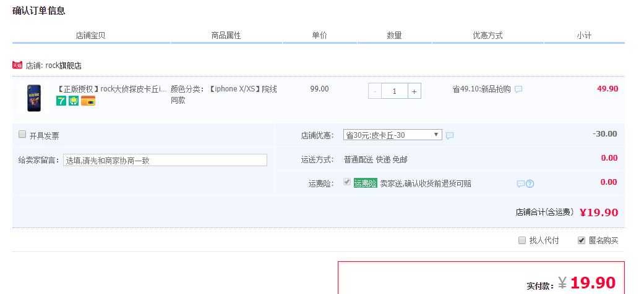Image resolution: width=644 pixels, height=294 pixels.
Task: Decrease quantity with the minus button
Action: (374, 91)
